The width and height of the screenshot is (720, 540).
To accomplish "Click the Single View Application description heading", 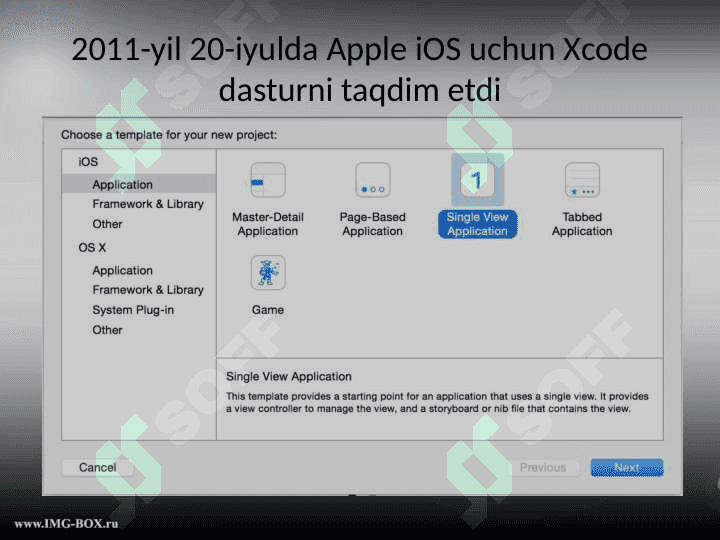I will tap(288, 377).
